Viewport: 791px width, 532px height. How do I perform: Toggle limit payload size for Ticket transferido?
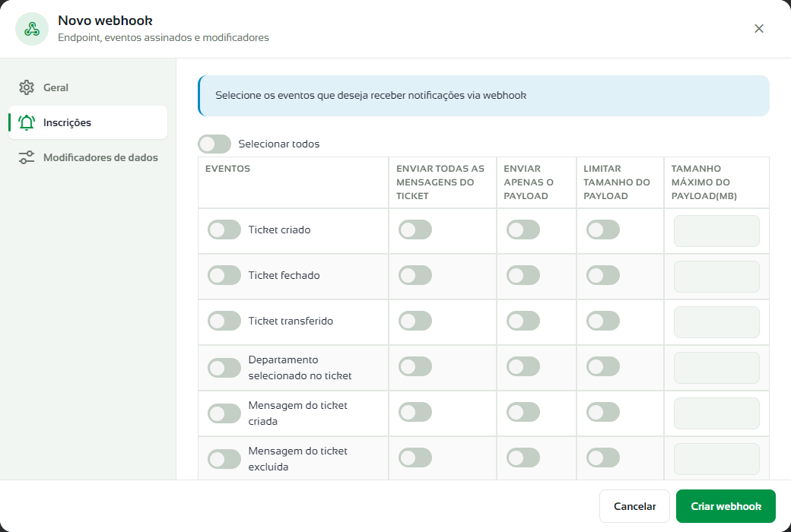603,321
